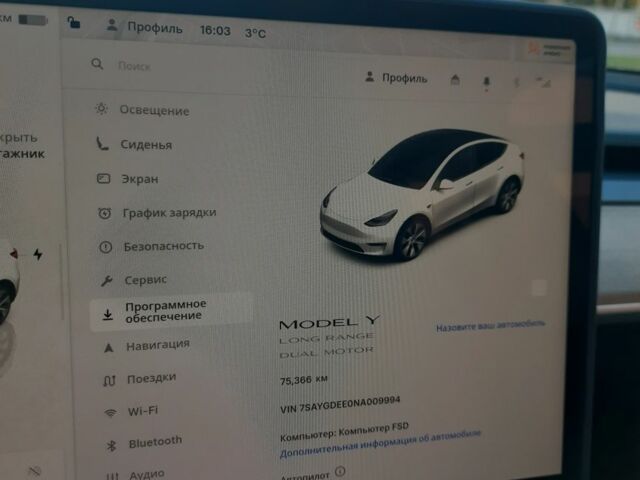Tap the wrench icon beside Сервис
640x480 pixels.
[x=107, y=281]
